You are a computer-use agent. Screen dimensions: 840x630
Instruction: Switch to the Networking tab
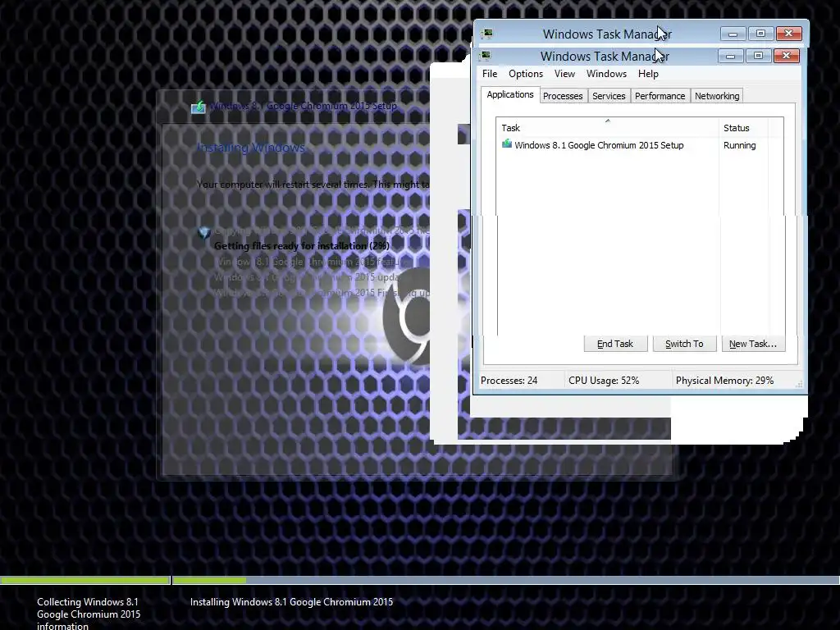[717, 96]
